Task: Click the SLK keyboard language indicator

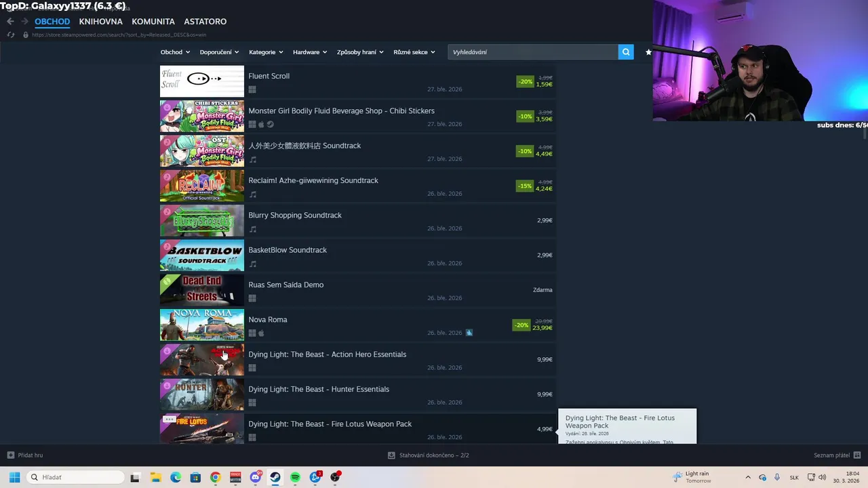Action: point(794,477)
